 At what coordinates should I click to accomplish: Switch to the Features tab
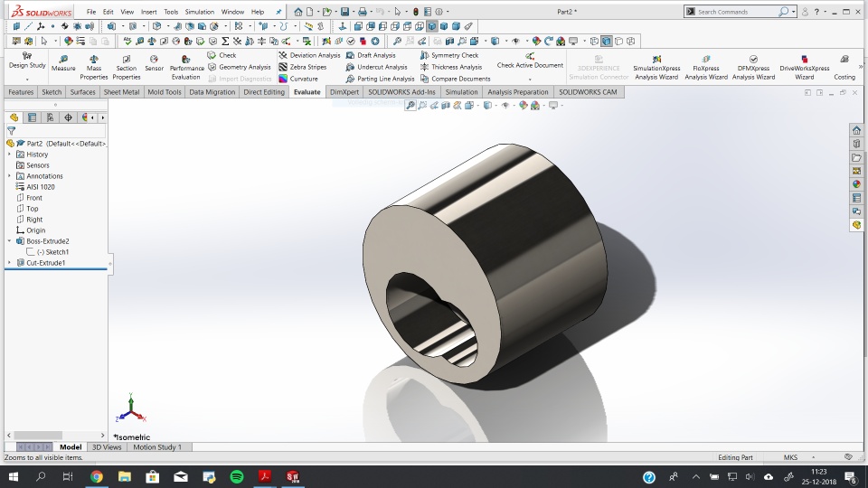tap(21, 92)
